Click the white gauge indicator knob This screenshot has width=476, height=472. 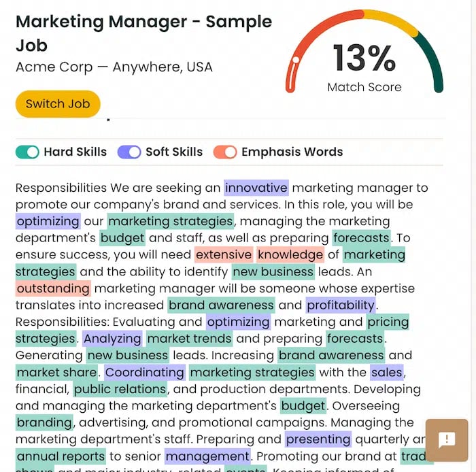(296, 60)
